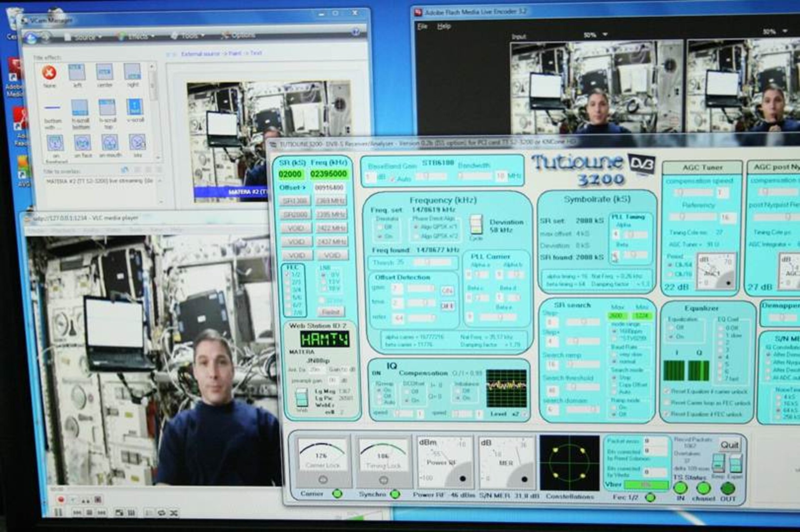Click the SR2000 preset button

[x=295, y=214]
